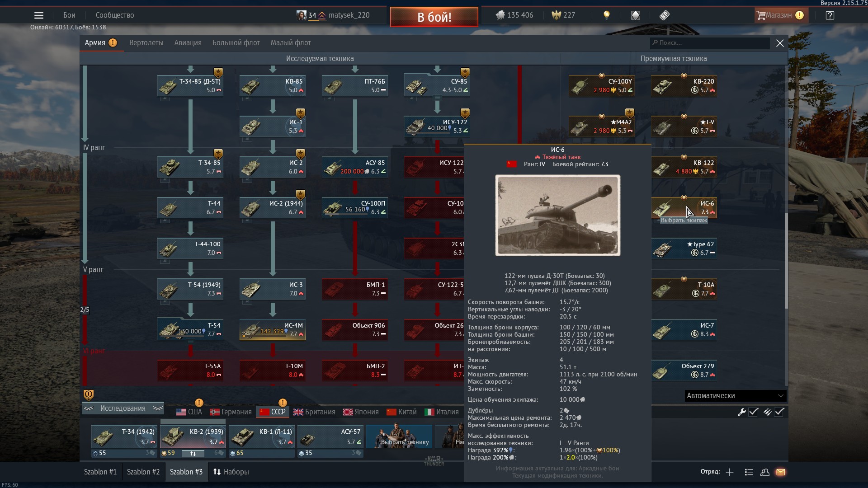Select the Т-44-100 tank card
The image size is (868, 488).
[x=190, y=249]
